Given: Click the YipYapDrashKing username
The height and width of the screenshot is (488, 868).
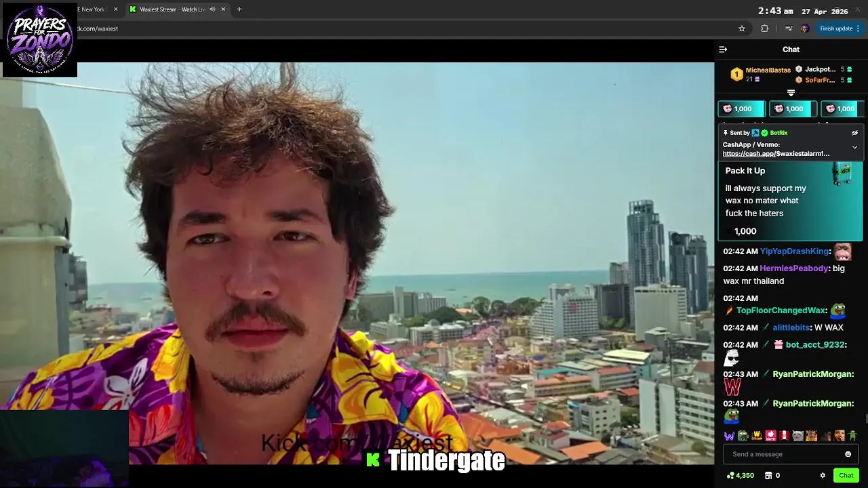Looking at the screenshot, I should pos(794,251).
